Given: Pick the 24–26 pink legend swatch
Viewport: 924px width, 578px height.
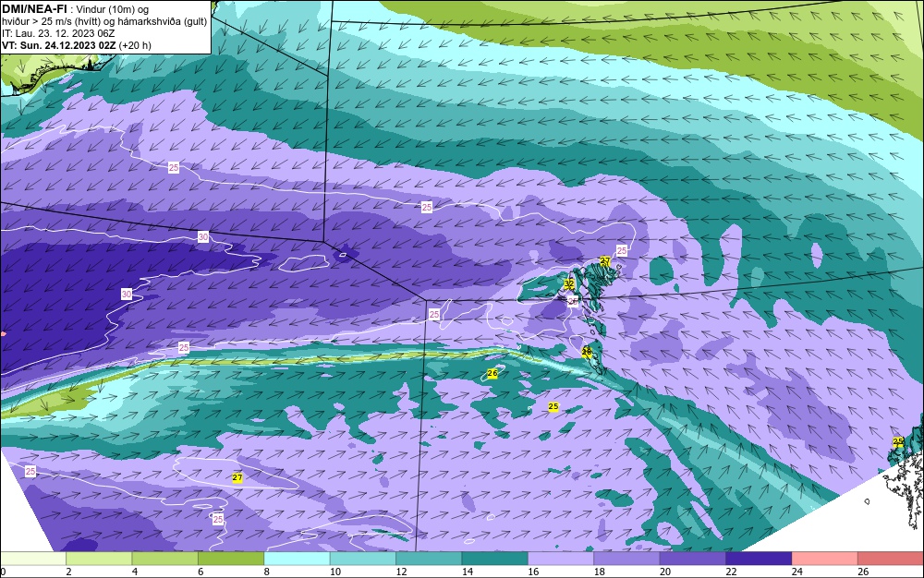Looking at the screenshot, I should 825,559.
